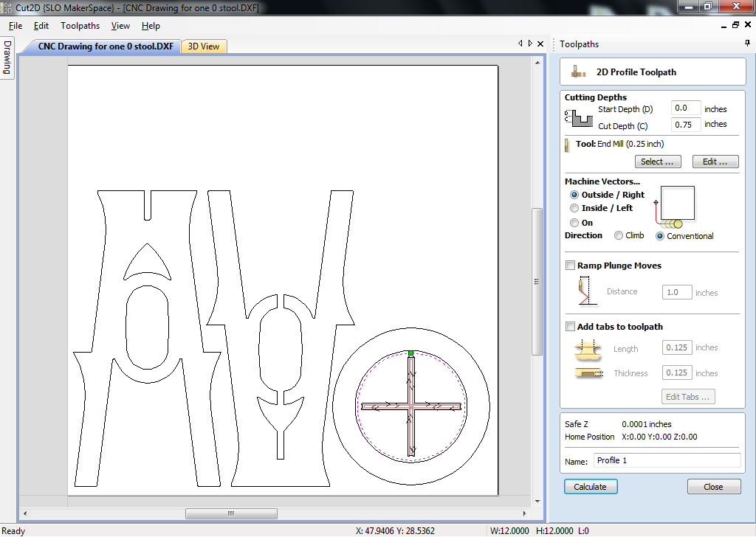Image resolution: width=756 pixels, height=537 pixels.
Task: Choose Climb cut direction
Action: [x=619, y=235]
